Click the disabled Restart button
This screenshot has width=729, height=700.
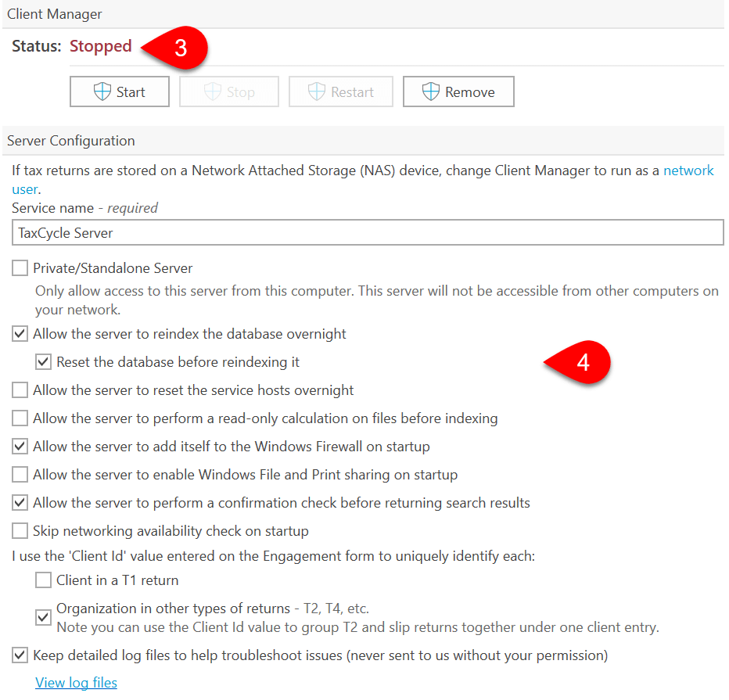click(x=341, y=92)
